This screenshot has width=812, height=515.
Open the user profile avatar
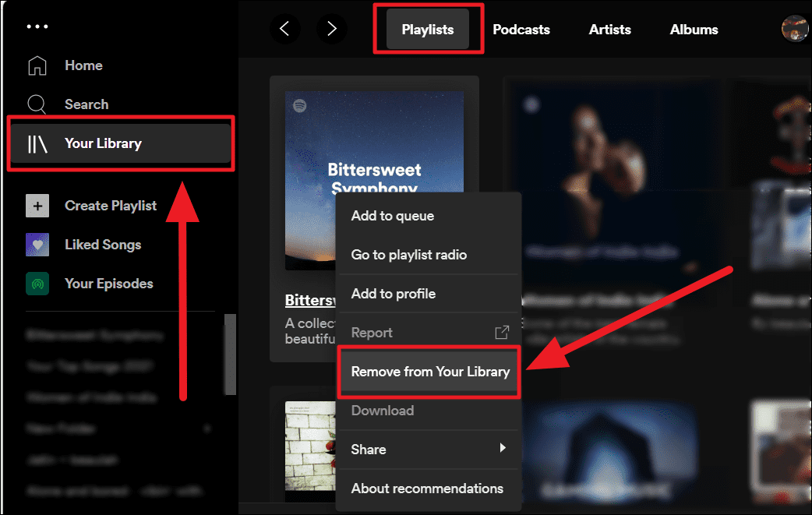coord(794,29)
